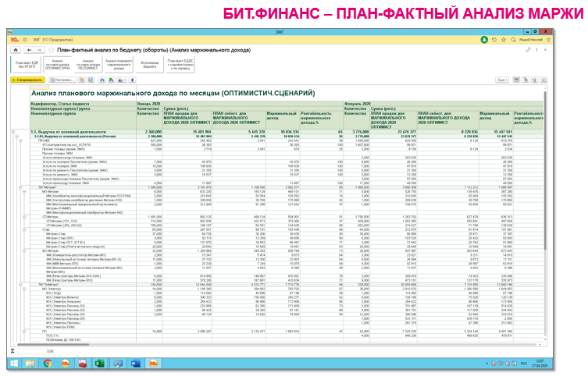The image size is (588, 376).
Task: Get link to the report icon
Action: [529, 49]
